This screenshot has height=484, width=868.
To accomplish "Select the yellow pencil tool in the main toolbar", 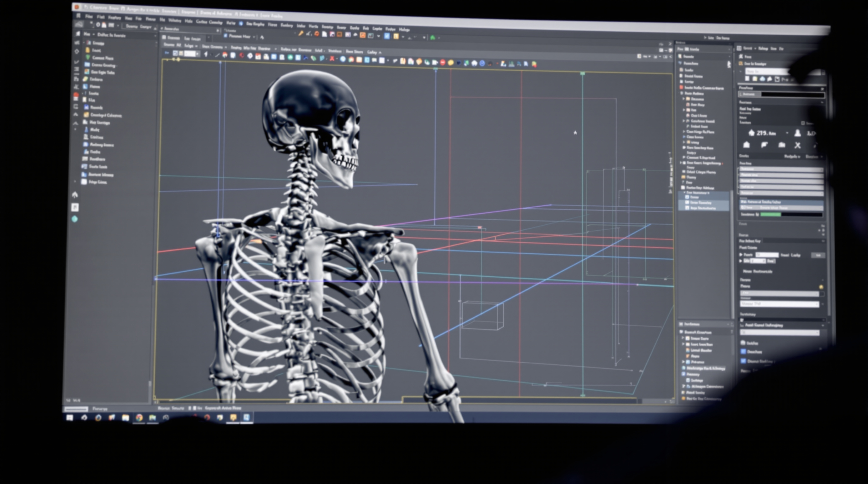I will 301,33.
